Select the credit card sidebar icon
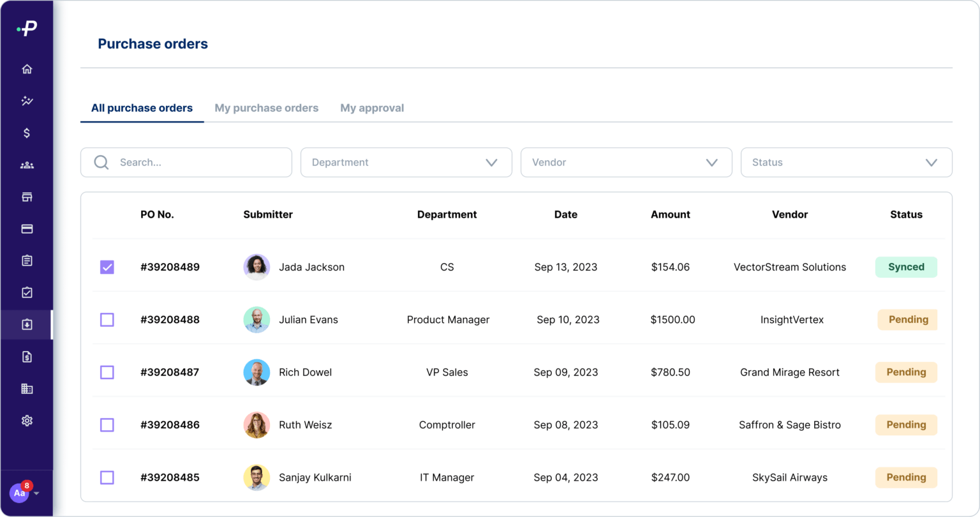 point(27,229)
